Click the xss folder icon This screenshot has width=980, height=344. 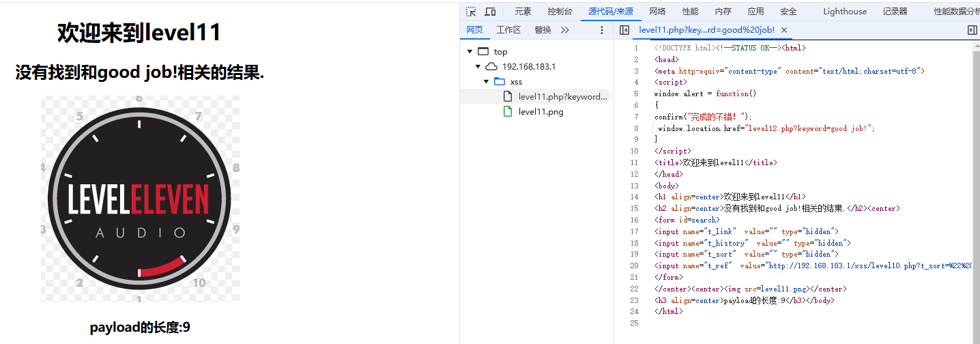pos(500,82)
